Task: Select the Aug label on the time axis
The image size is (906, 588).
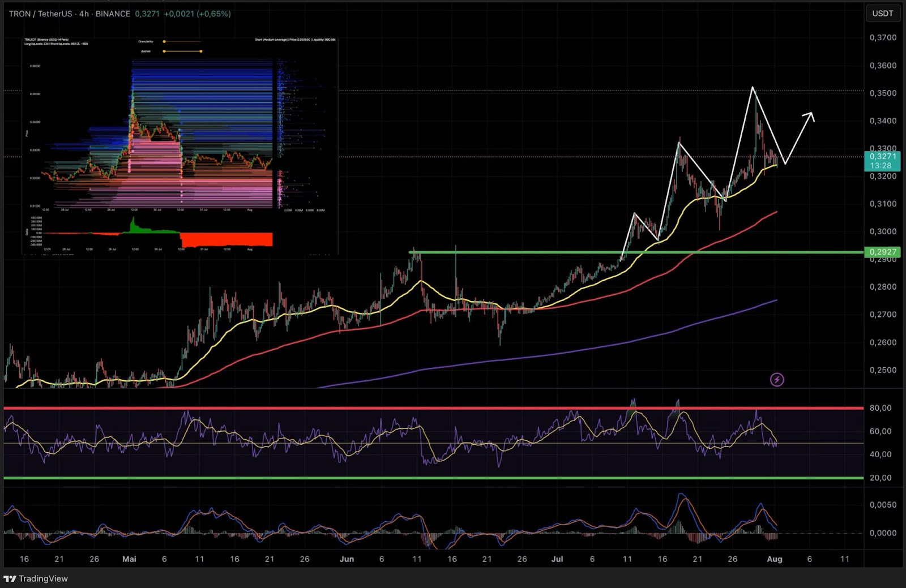Action: [x=773, y=559]
